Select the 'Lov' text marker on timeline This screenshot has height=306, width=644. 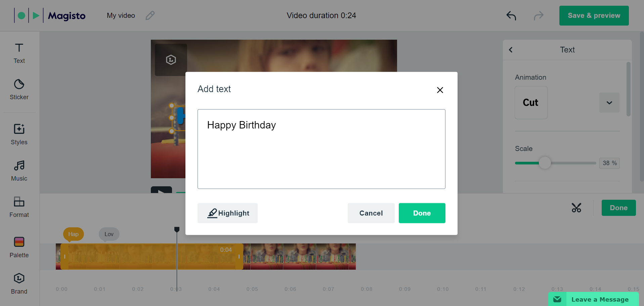point(109,234)
